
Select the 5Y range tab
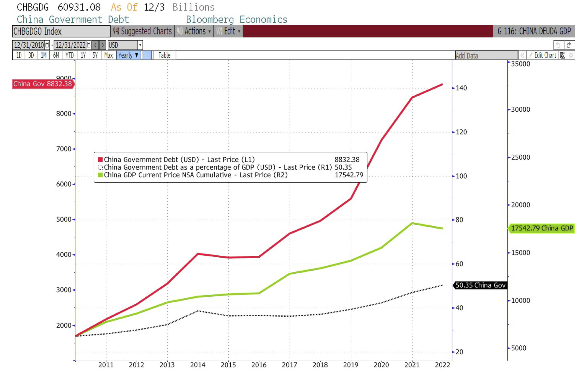click(x=95, y=55)
